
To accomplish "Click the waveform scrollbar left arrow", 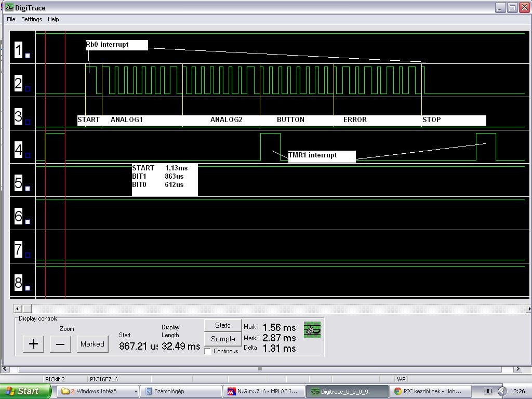I will pos(17,309).
